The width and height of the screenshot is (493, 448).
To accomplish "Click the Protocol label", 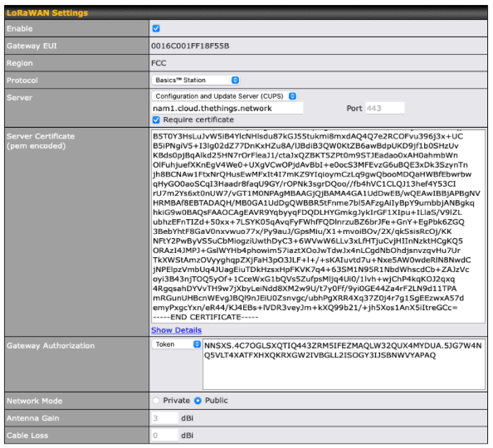I will (x=22, y=80).
